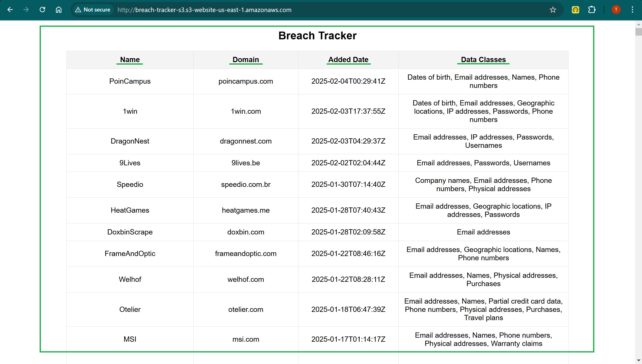The height and width of the screenshot is (364, 642).
Task: Open the Chrome three-dot menu
Action: 632,10
